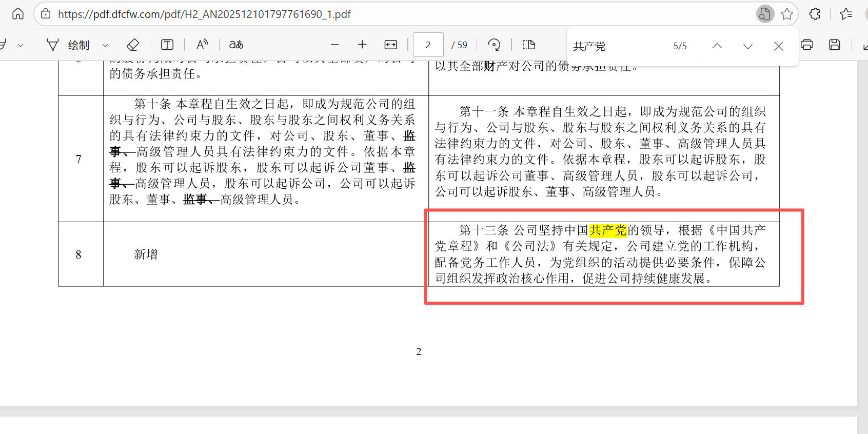This screenshot has width=868, height=434.
Task: Start Read aloud for the PDF
Action: (x=202, y=45)
